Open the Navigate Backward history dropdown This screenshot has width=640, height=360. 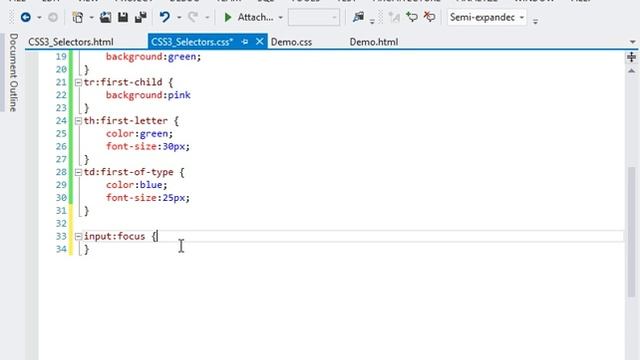tap(39, 18)
